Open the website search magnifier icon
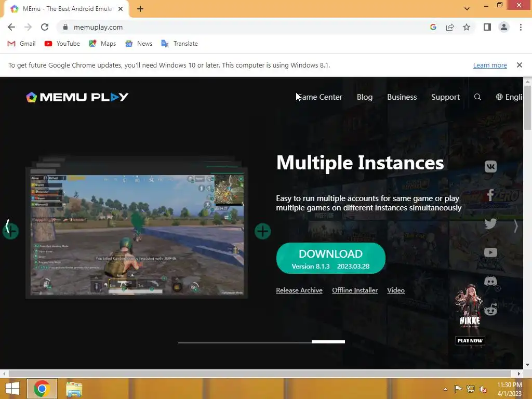Screen dimensions: 532x399 pos(477,97)
